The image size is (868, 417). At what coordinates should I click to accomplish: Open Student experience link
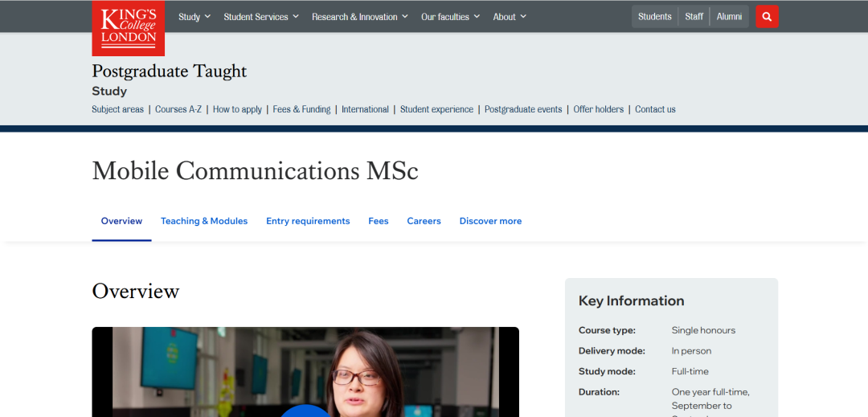tap(436, 109)
